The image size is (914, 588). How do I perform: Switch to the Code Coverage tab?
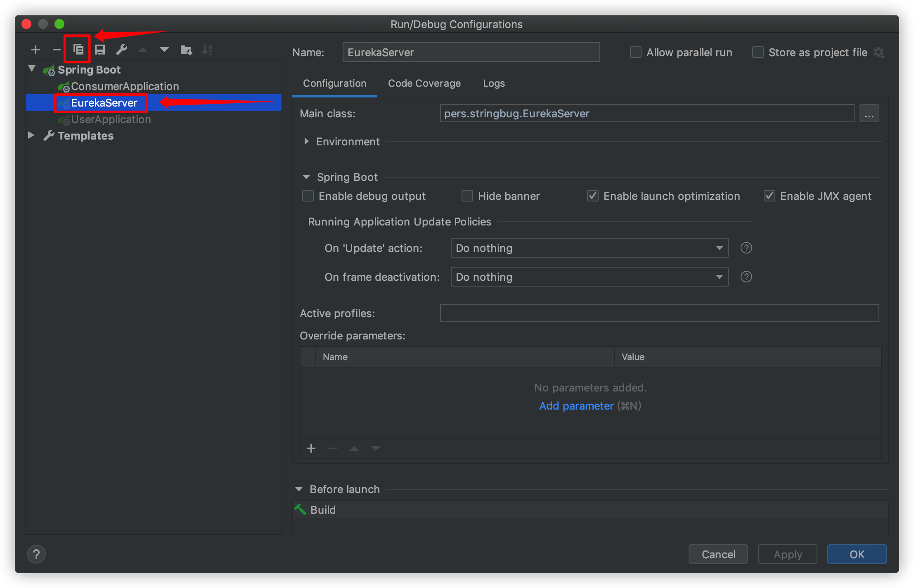click(x=424, y=83)
